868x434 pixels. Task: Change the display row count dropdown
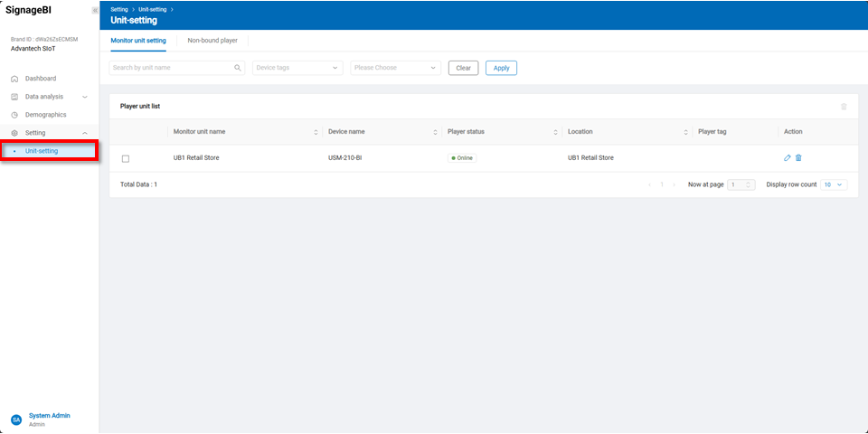coord(834,184)
